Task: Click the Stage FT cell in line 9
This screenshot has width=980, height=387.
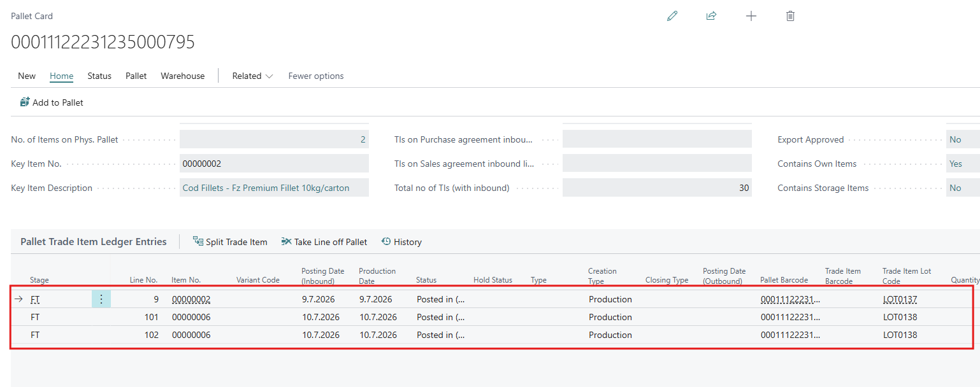Action: click(35, 299)
